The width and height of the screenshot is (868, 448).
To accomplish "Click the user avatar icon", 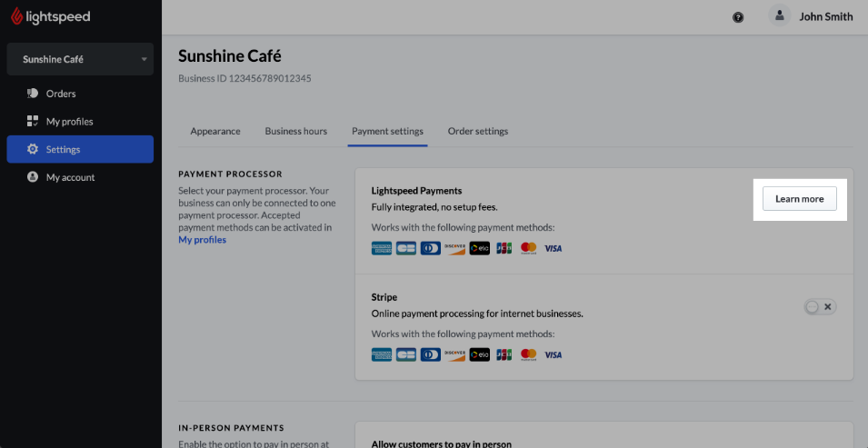I will [x=779, y=15].
